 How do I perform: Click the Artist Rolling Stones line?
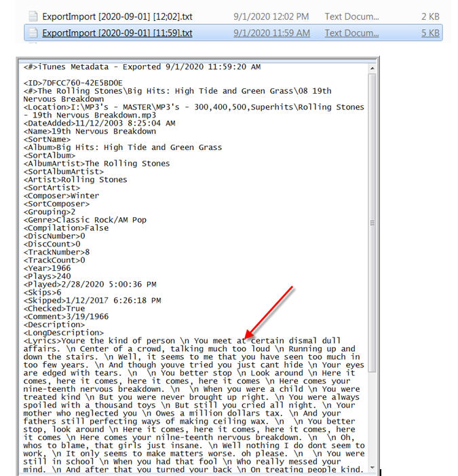point(75,180)
